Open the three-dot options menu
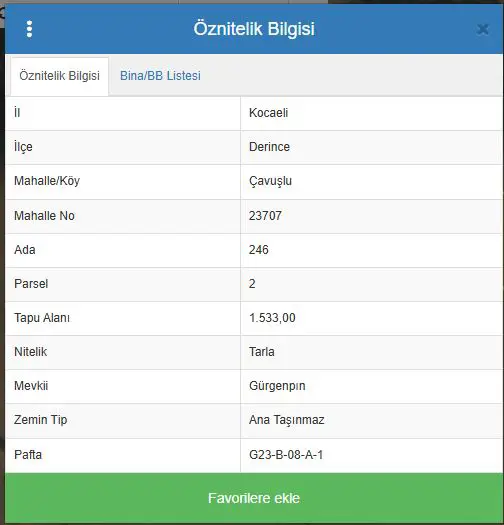 click(x=29, y=29)
